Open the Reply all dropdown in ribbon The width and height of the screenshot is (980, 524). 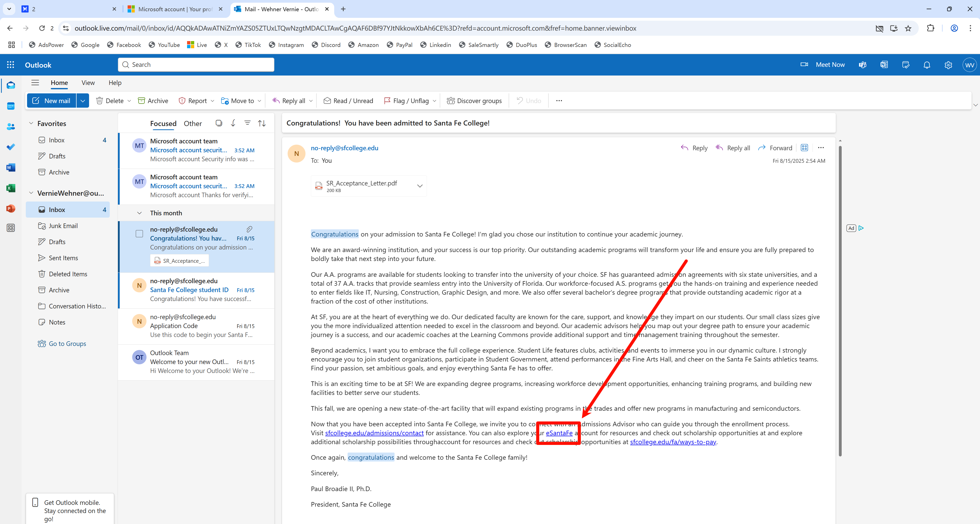click(x=311, y=101)
